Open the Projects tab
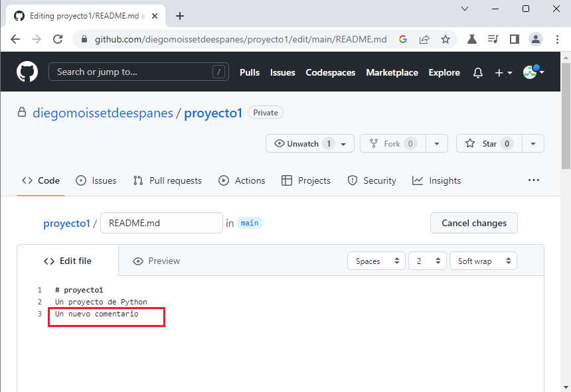571x392 pixels. (306, 180)
